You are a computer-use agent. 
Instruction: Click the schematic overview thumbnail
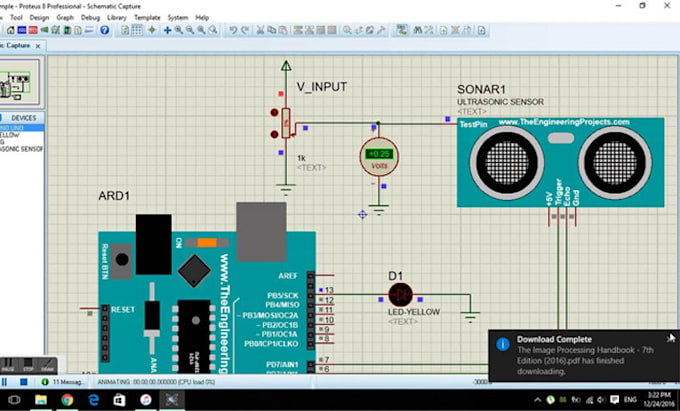(x=20, y=83)
